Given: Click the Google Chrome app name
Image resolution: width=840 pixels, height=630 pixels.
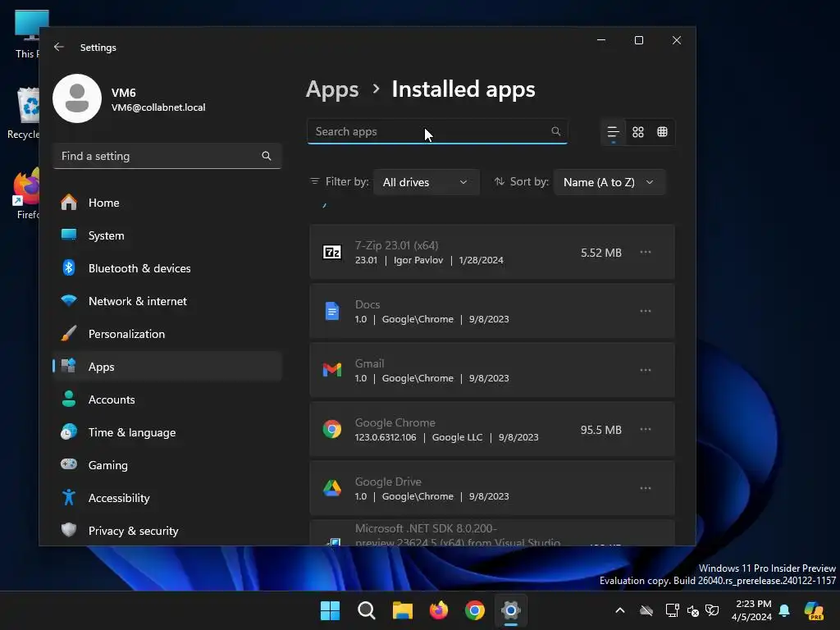Looking at the screenshot, I should pos(395,422).
